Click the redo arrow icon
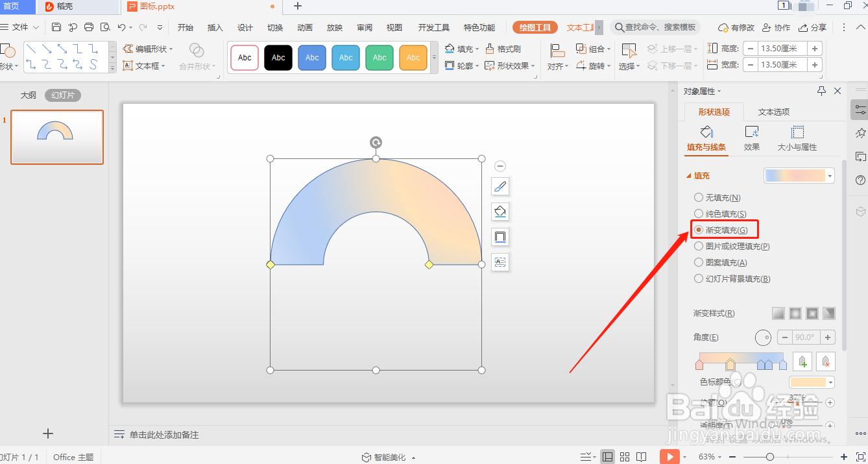Image resolution: width=868 pixels, height=464 pixels. [143, 27]
